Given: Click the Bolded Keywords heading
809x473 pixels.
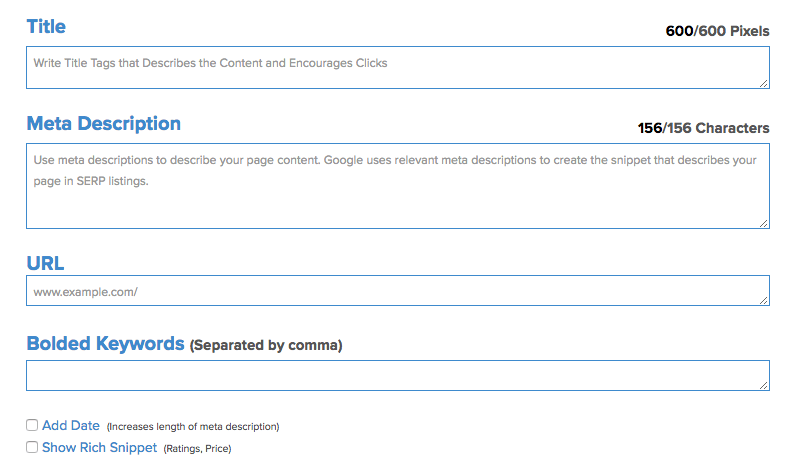Looking at the screenshot, I should [105, 344].
